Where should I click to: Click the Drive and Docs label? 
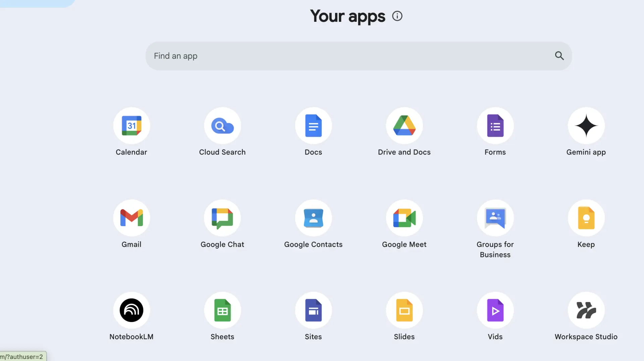click(x=404, y=152)
